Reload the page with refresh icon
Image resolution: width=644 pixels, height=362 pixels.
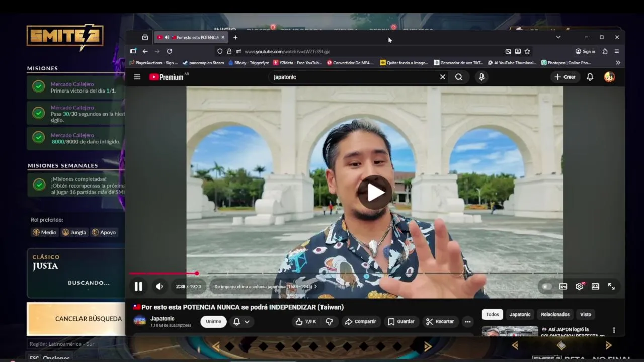click(170, 51)
